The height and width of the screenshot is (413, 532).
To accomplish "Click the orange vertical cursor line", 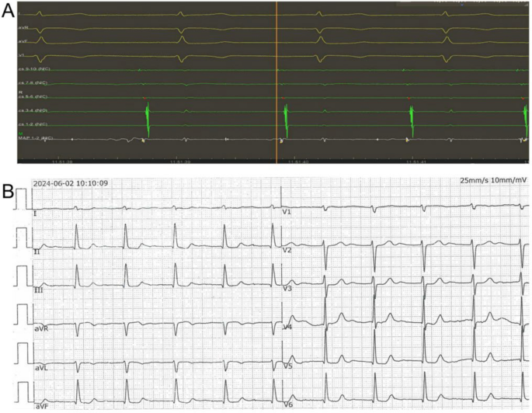I will [276, 82].
